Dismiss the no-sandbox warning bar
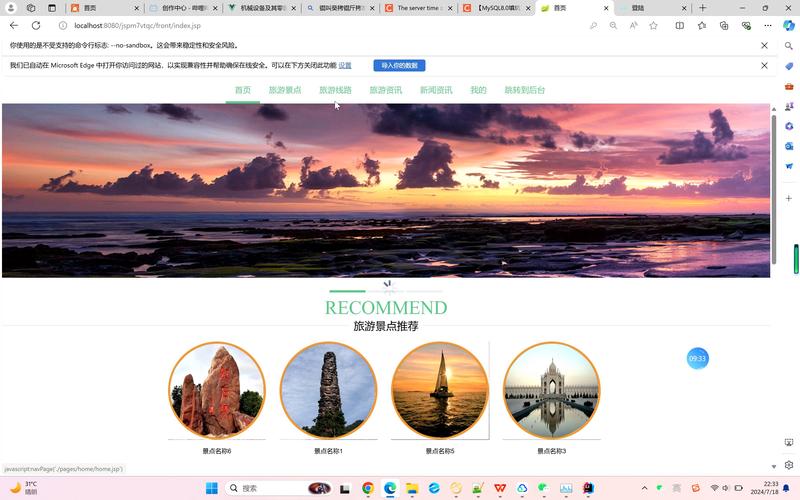The width and height of the screenshot is (800, 500). pyautogui.click(x=764, y=45)
